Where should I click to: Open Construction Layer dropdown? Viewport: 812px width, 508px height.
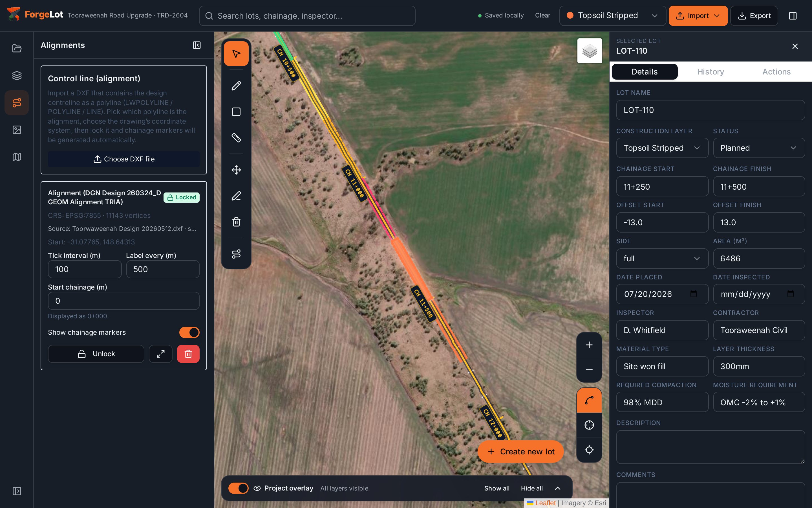pyautogui.click(x=662, y=148)
